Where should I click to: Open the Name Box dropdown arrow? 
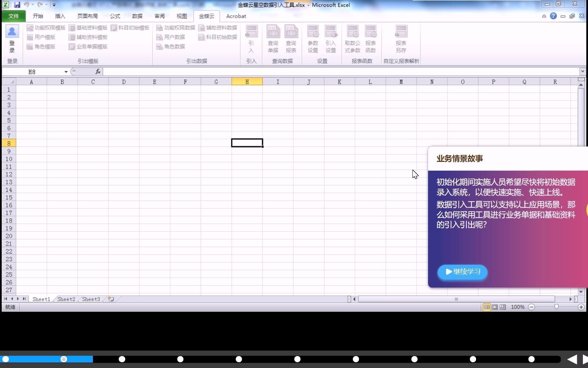click(66, 72)
